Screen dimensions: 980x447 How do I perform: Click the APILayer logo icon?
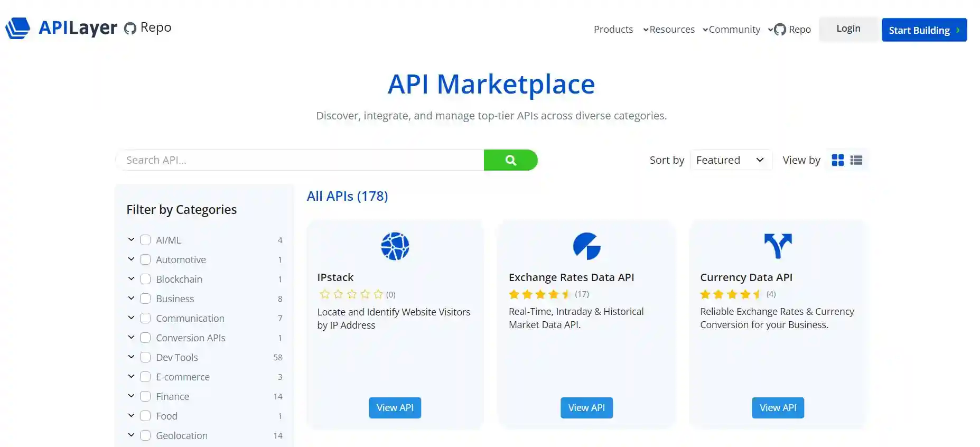[x=18, y=28]
